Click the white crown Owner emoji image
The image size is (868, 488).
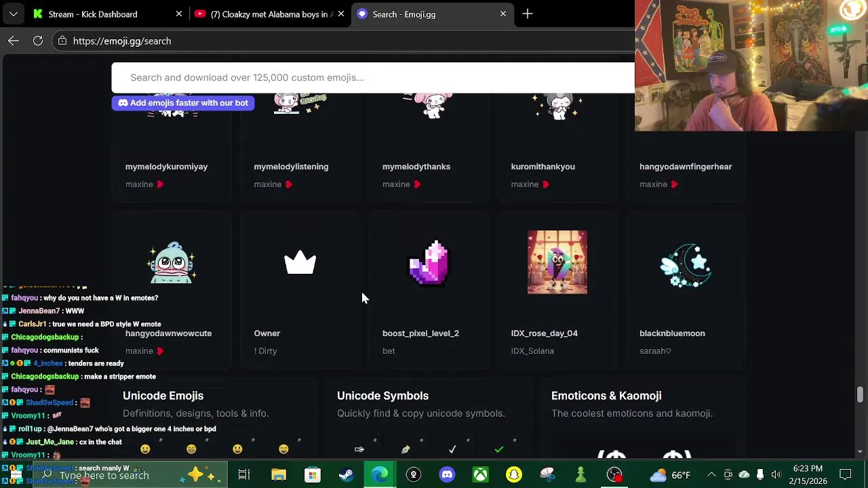pos(300,262)
